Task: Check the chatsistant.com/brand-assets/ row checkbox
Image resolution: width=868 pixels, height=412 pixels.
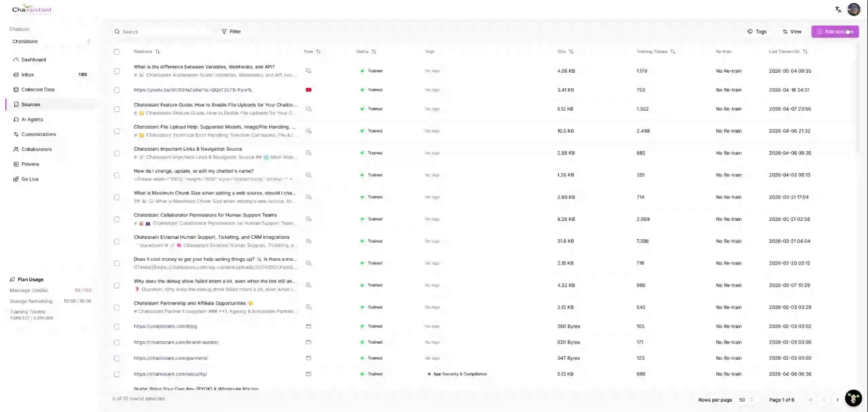Action: [x=117, y=342]
